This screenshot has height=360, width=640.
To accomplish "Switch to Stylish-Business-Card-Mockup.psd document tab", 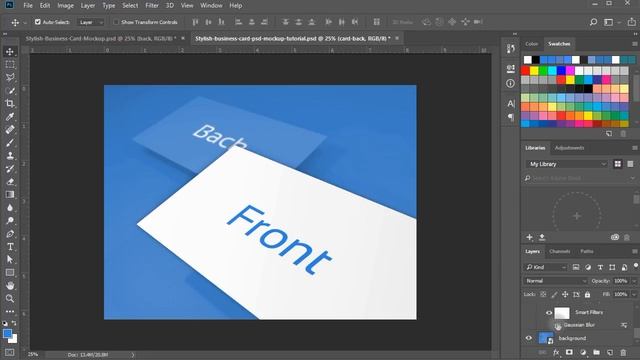I will click(x=101, y=38).
